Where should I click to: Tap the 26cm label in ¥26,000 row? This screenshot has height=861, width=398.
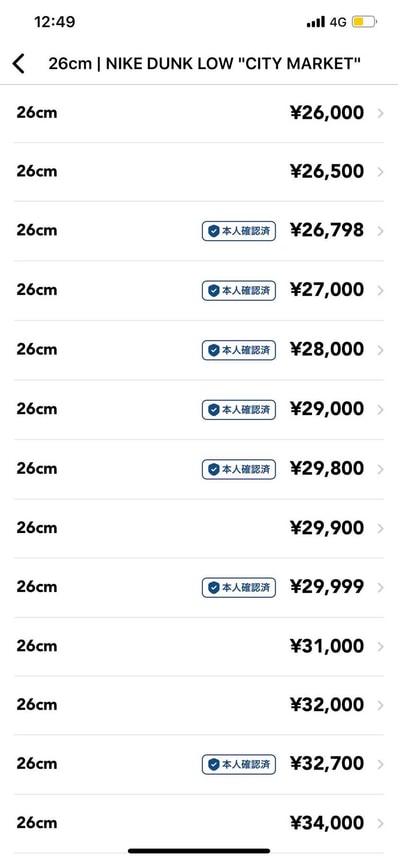coord(36,113)
